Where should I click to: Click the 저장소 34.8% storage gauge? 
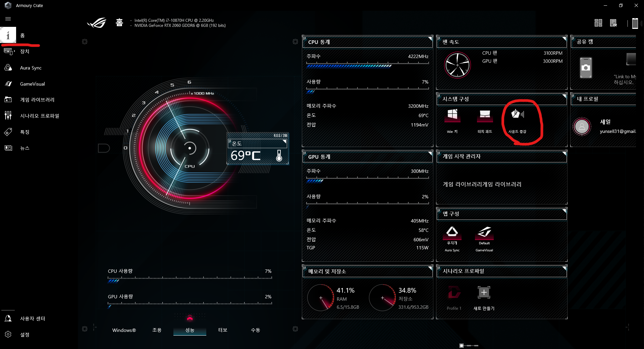[x=382, y=298]
